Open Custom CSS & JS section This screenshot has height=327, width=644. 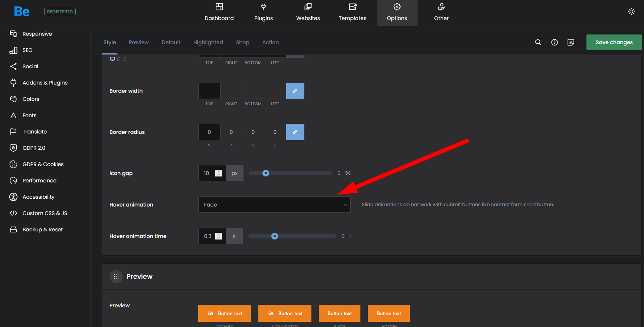coord(45,213)
